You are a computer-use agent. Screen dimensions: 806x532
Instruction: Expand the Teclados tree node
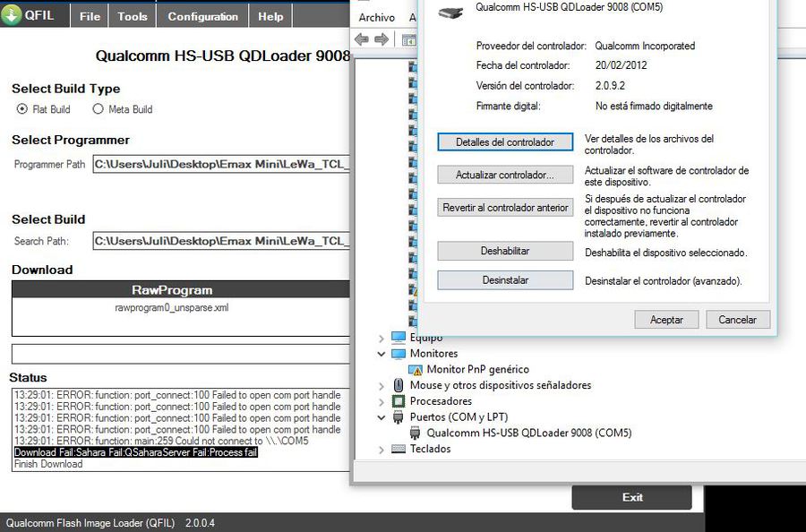(x=381, y=450)
